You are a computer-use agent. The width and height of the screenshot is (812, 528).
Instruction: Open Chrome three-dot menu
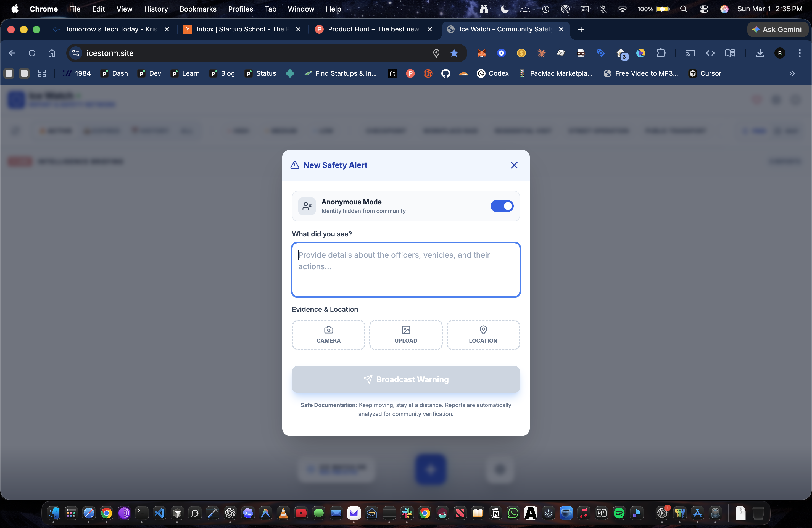799,53
